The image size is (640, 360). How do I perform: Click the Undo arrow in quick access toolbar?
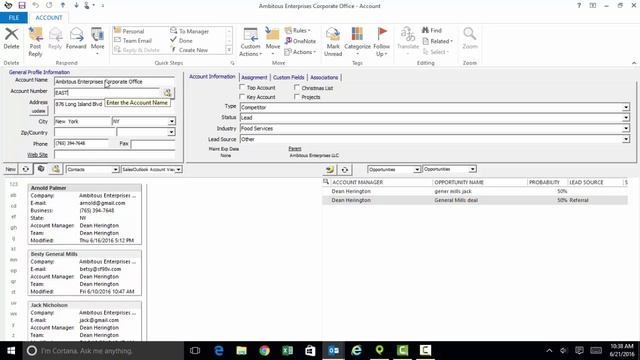pyautogui.click(x=36, y=6)
